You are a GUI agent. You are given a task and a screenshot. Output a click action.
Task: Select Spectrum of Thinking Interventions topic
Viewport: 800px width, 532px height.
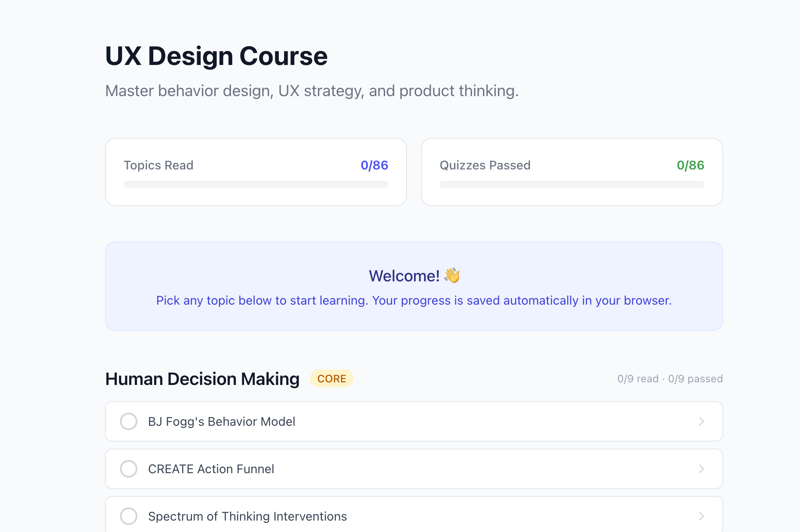click(x=248, y=516)
